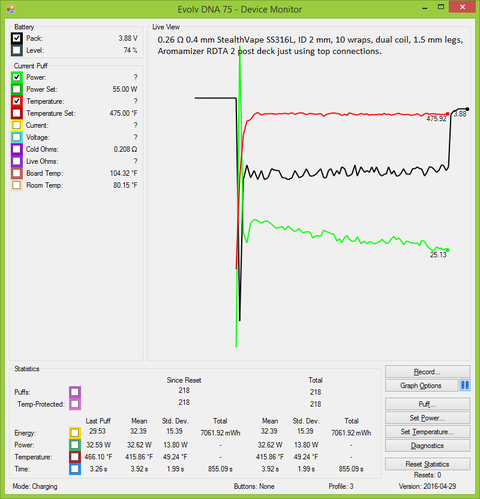Click the Version: 2016-04-29 status text

pyautogui.click(x=427, y=487)
